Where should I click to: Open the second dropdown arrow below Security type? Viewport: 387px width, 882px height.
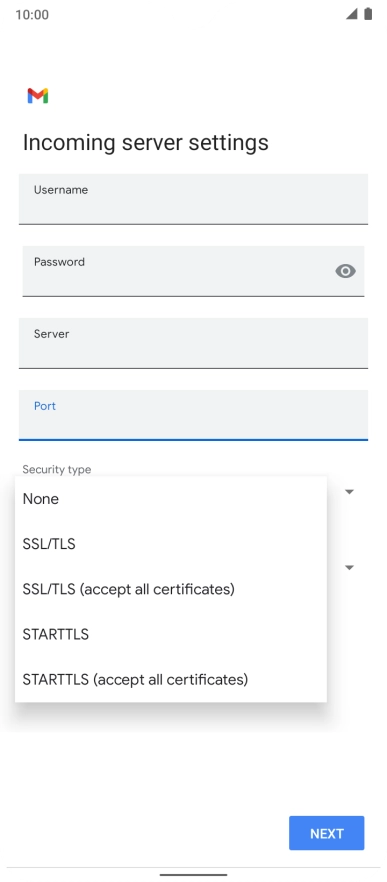(x=349, y=568)
